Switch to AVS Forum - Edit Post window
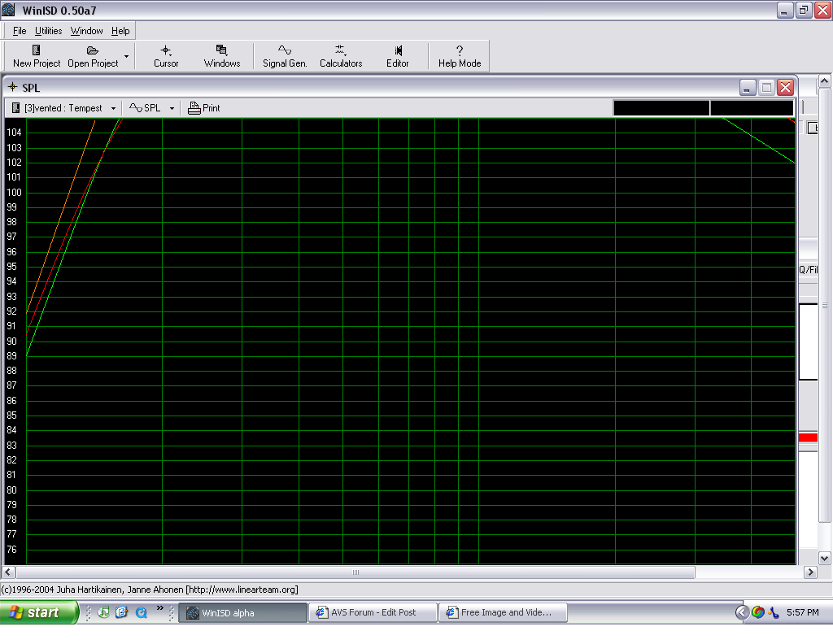Image resolution: width=833 pixels, height=644 pixels. (x=373, y=612)
